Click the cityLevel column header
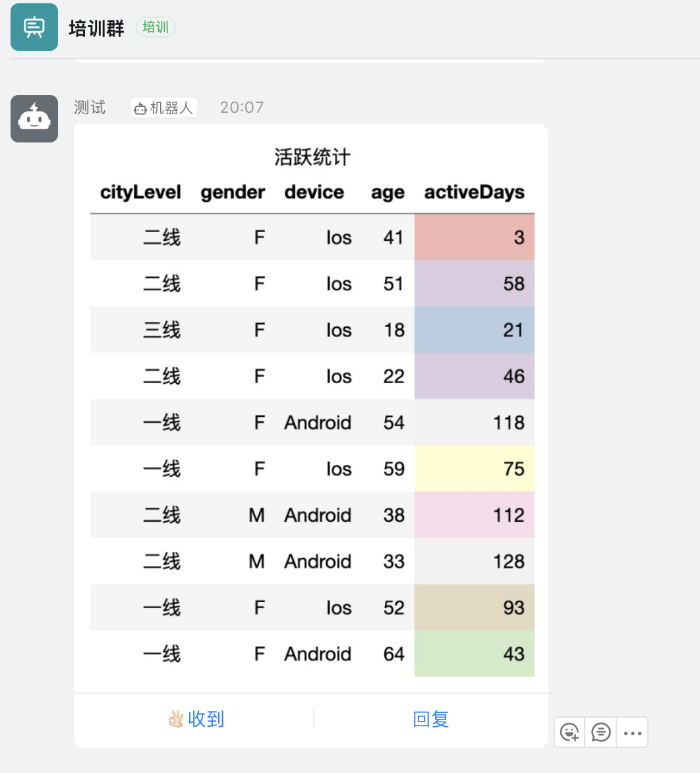The image size is (700, 773). 140,193
